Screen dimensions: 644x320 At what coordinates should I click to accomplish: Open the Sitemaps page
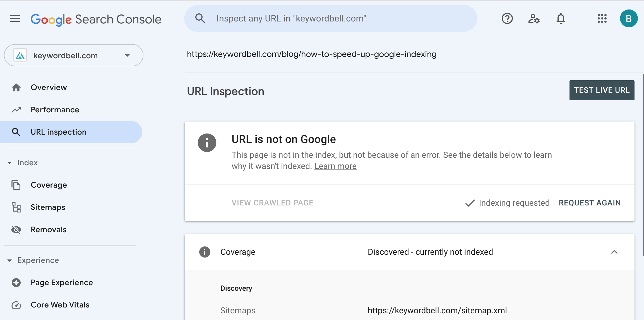pos(48,207)
